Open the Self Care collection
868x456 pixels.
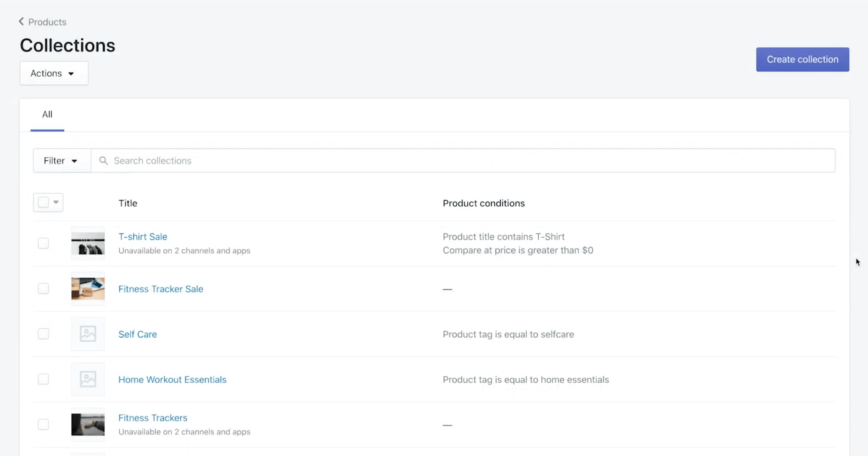[x=137, y=334]
